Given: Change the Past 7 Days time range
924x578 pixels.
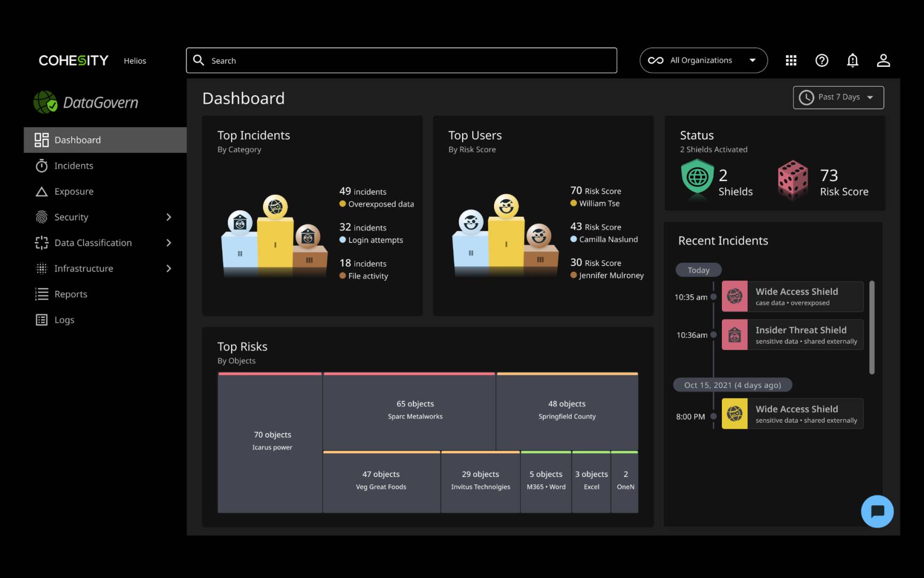Looking at the screenshot, I should tap(837, 97).
